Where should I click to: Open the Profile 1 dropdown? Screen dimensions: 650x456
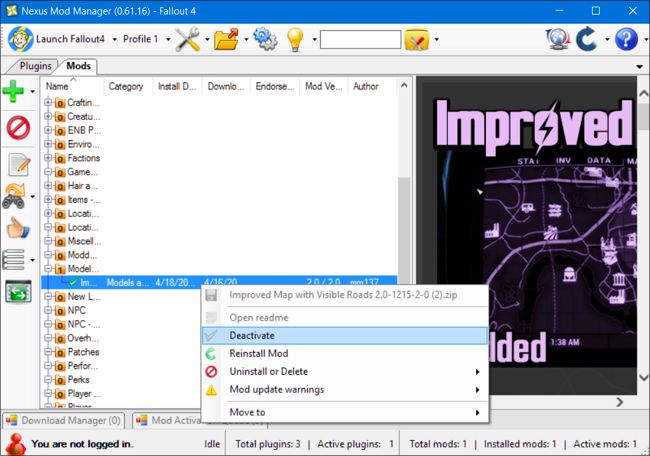[x=147, y=40]
